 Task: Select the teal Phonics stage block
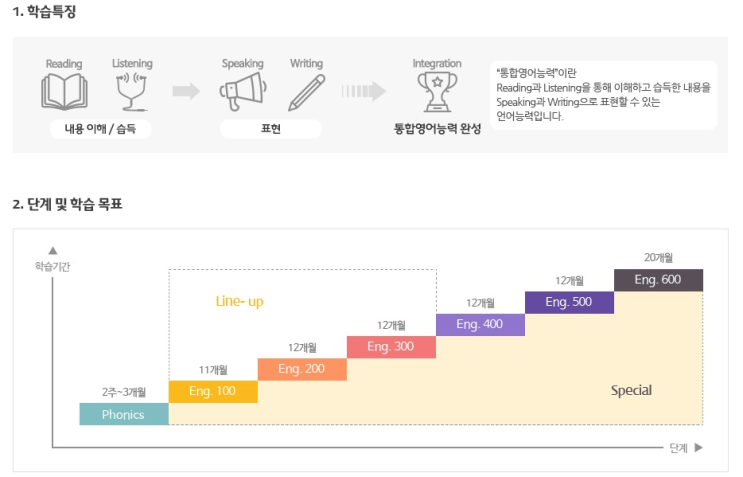point(124,414)
